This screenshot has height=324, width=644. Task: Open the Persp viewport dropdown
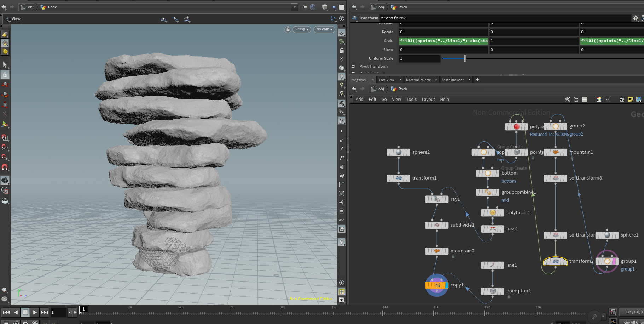coord(302,29)
